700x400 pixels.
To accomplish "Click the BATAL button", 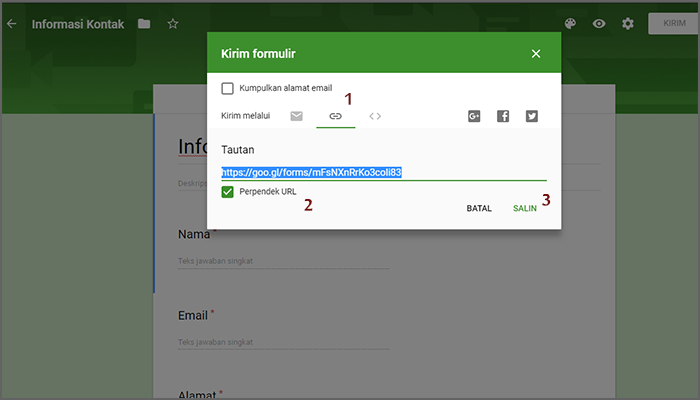I will tap(479, 209).
